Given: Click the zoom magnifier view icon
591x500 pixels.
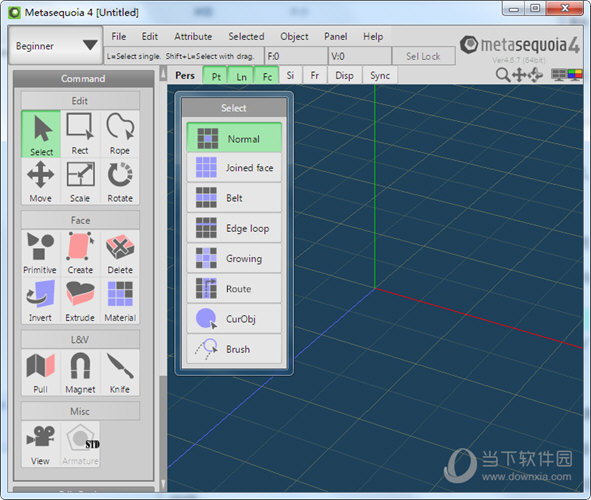Looking at the screenshot, I should [x=502, y=75].
